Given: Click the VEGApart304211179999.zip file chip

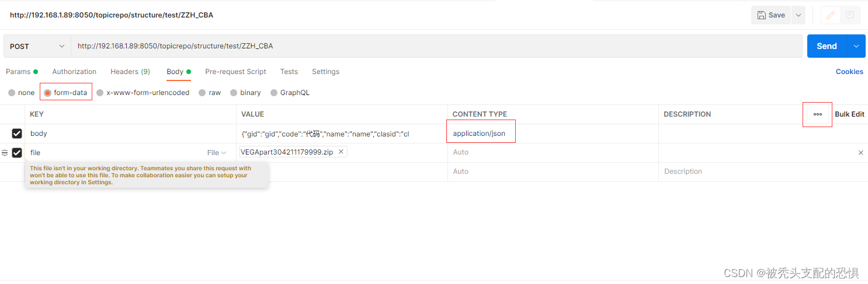Looking at the screenshot, I should [x=293, y=152].
